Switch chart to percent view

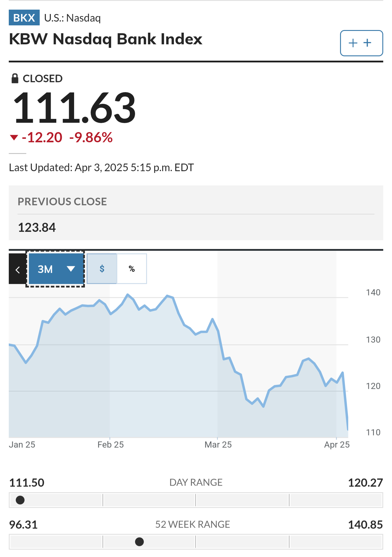132,269
